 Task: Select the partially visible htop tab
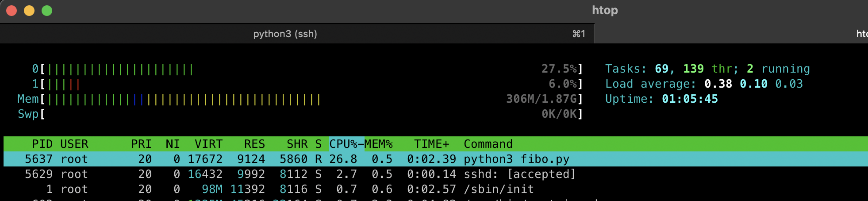pos(731,34)
